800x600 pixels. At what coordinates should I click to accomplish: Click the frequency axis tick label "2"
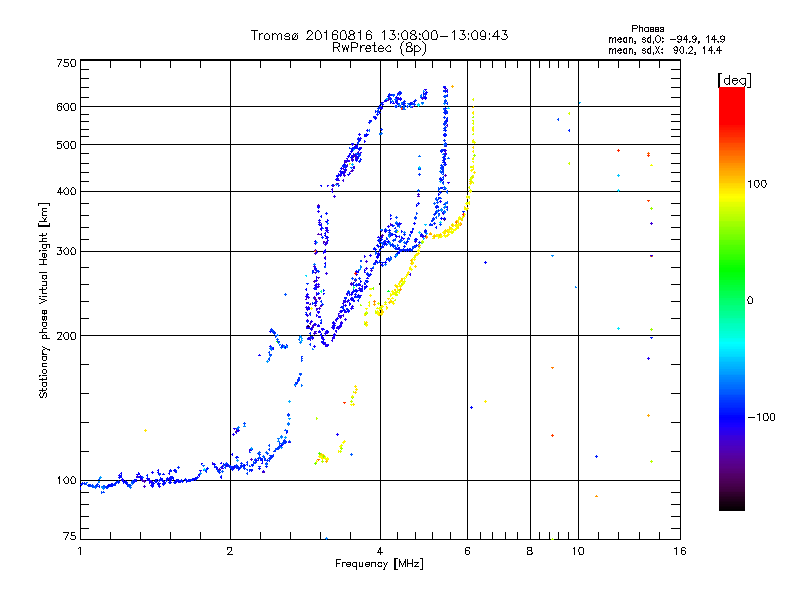(230, 551)
